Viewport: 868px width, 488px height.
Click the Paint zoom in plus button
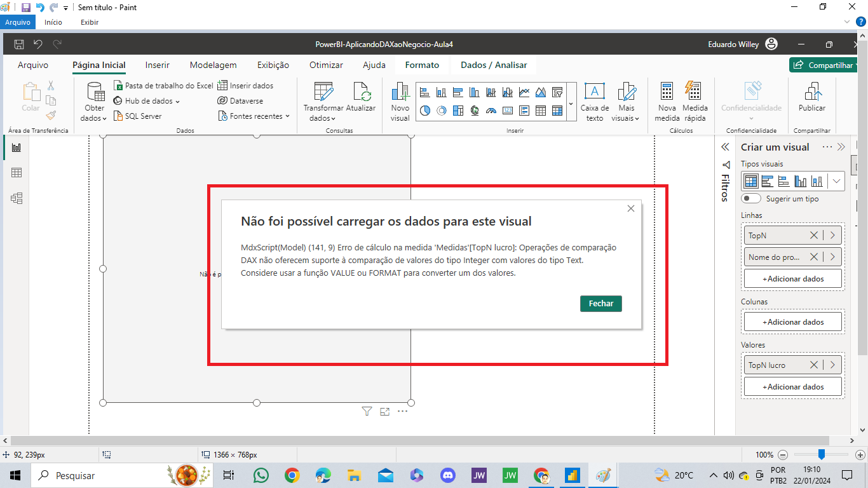point(860,455)
